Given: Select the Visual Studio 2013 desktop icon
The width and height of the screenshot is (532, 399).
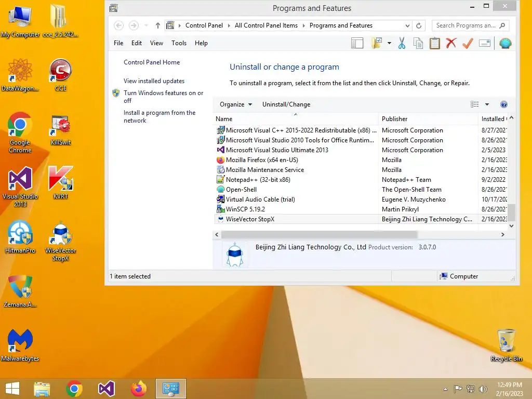Looking at the screenshot, I should 20,187.
